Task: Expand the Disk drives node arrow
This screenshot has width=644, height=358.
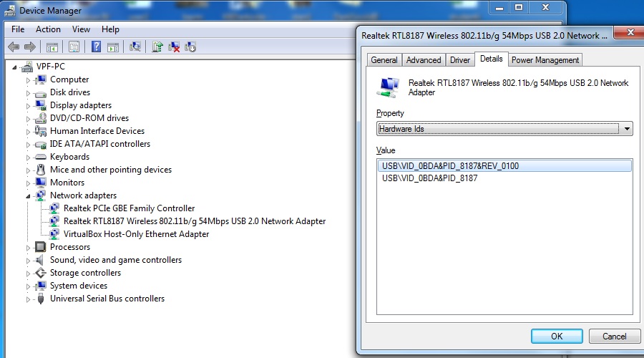Action: (x=28, y=93)
